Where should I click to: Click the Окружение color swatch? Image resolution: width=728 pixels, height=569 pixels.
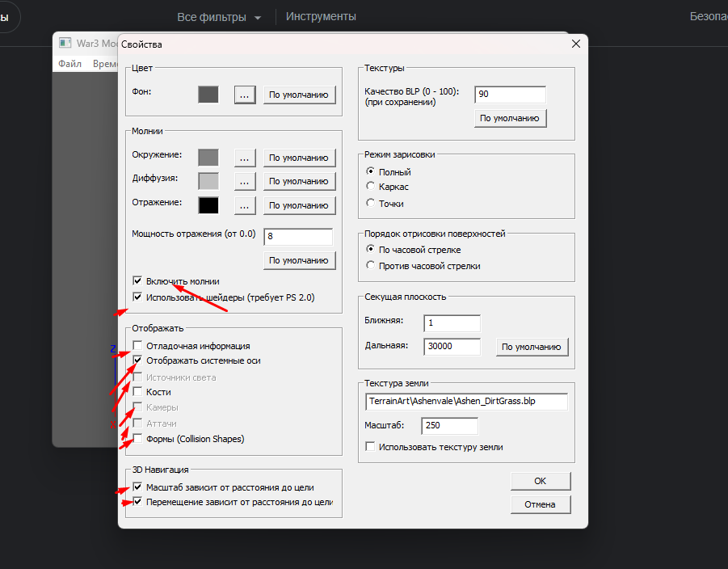coord(208,158)
